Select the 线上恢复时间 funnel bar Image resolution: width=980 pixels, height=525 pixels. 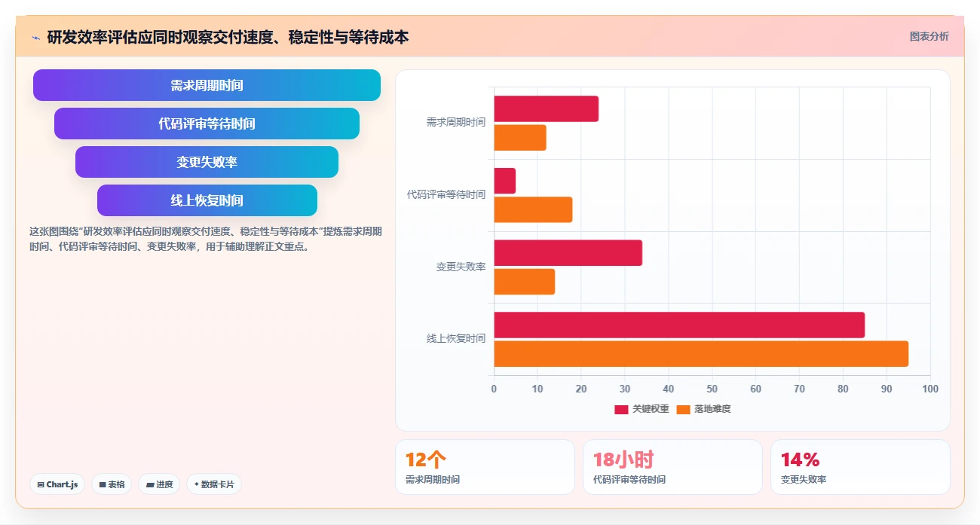(207, 200)
